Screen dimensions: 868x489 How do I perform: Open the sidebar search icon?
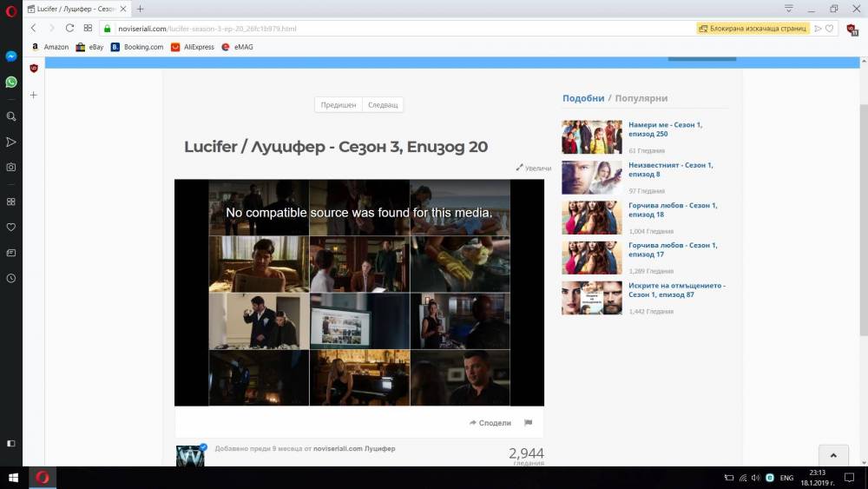click(x=11, y=116)
